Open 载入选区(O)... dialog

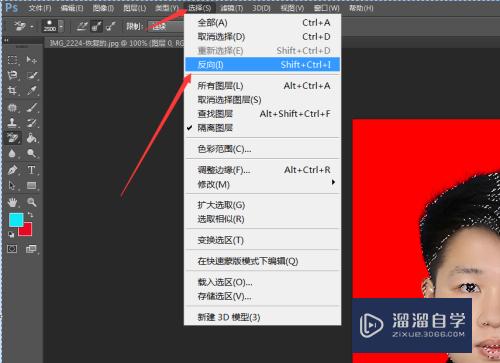coord(262,282)
